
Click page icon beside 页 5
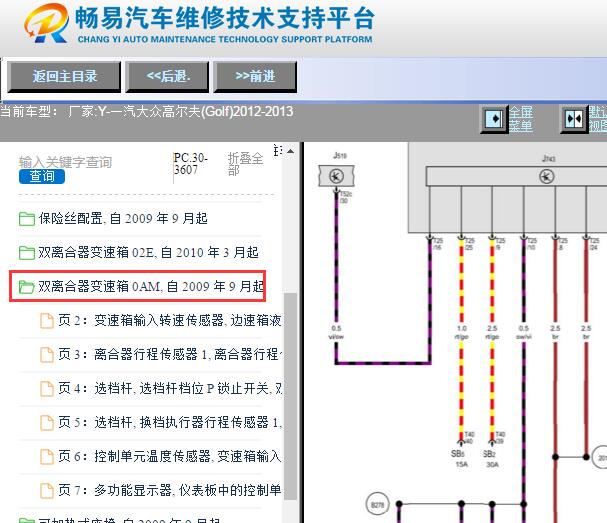click(x=47, y=423)
